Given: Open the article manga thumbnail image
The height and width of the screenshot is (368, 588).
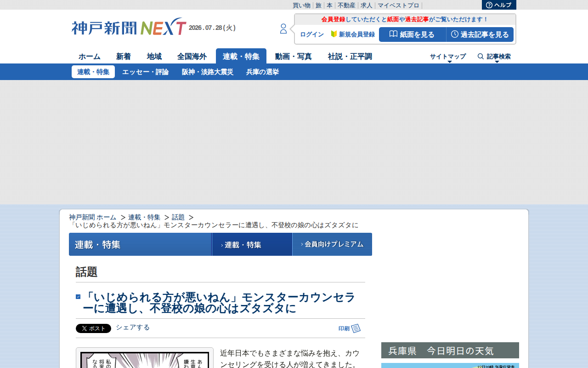Looking at the screenshot, I should point(145,358).
